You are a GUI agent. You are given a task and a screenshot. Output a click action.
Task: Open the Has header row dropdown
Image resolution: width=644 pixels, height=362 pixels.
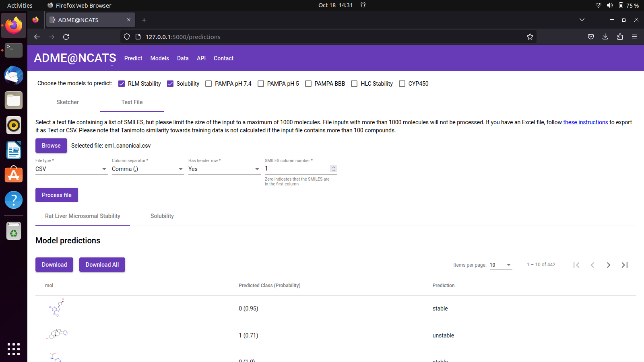[x=257, y=169]
